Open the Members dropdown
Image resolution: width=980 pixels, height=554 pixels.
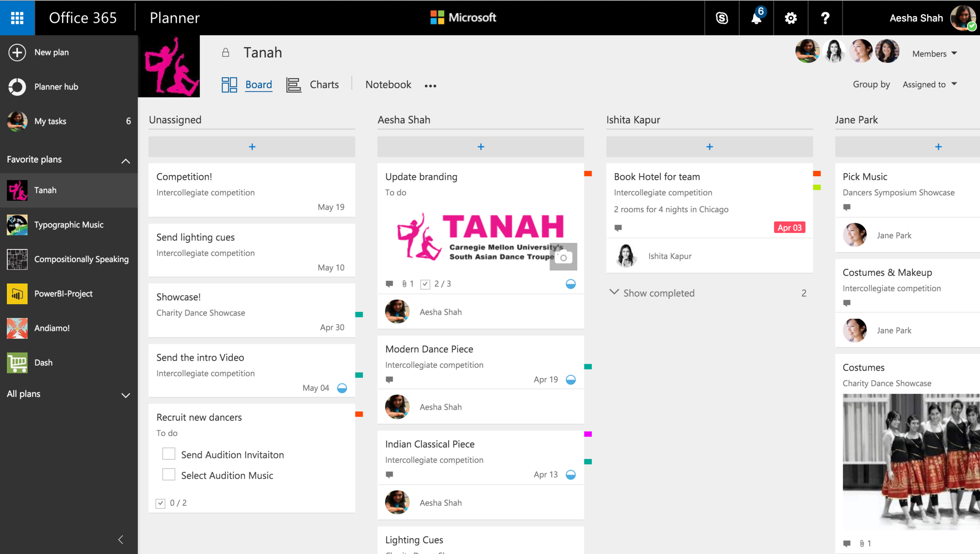(935, 54)
